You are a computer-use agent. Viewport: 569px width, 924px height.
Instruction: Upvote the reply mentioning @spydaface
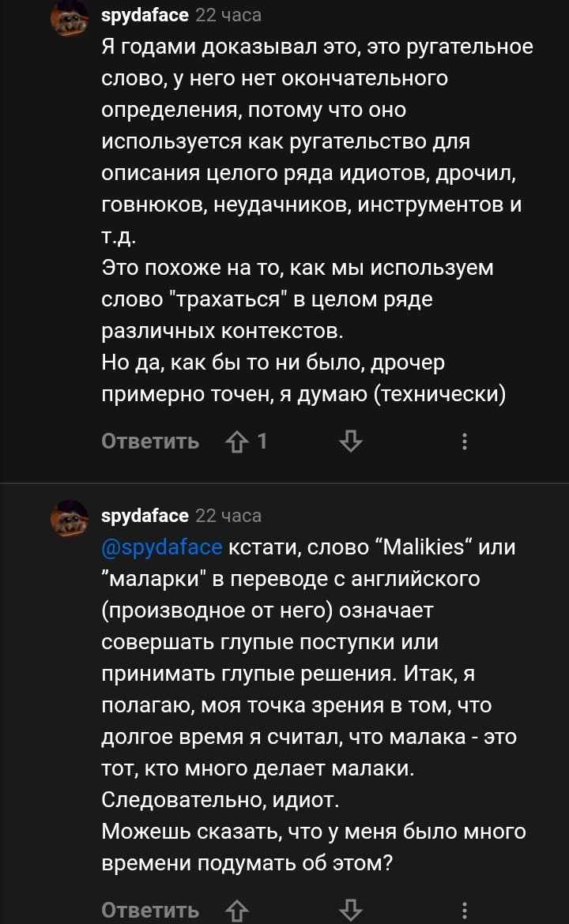(x=236, y=910)
